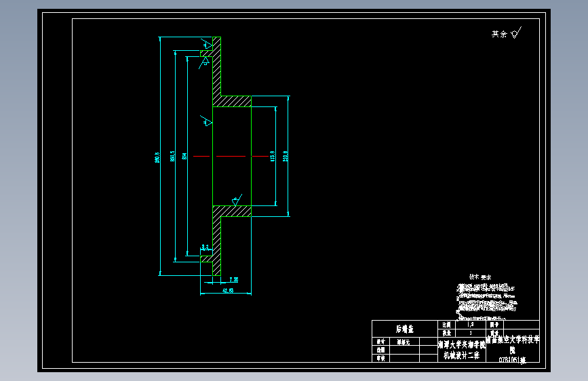Viewport: 588px width, 381px height.
Task: Select the '650.5' vertical dimension text
Action: point(172,156)
